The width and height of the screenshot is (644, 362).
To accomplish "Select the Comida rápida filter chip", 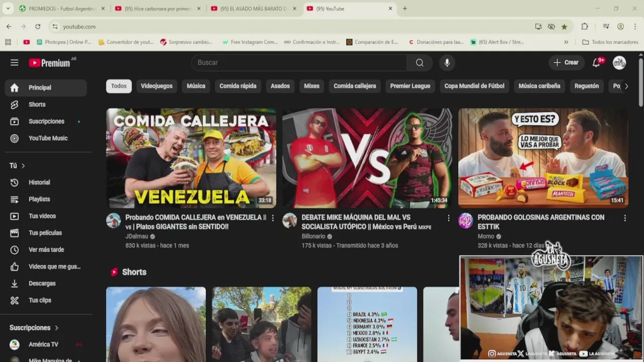I will click(238, 86).
